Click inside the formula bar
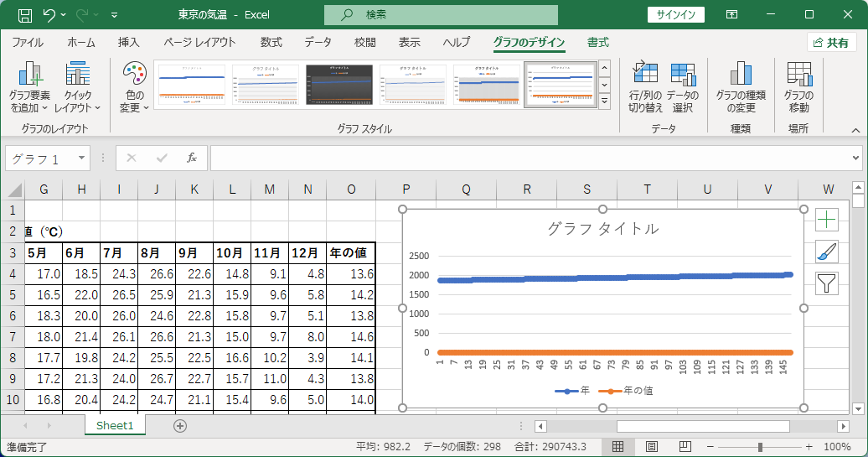 tap(529, 158)
